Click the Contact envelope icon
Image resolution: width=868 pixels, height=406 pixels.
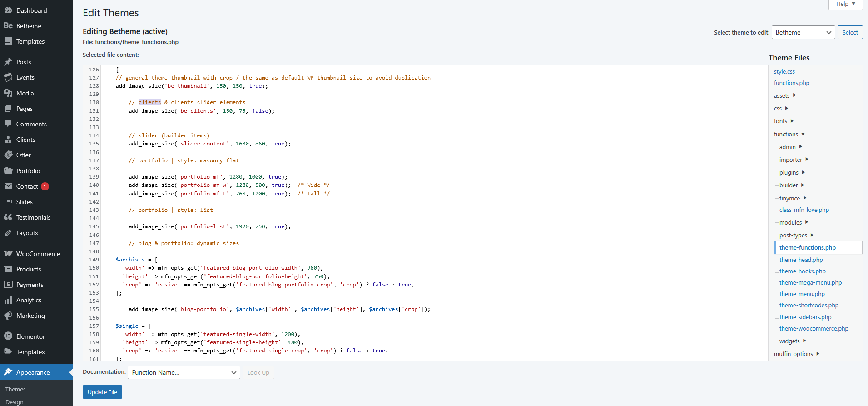pos(8,186)
